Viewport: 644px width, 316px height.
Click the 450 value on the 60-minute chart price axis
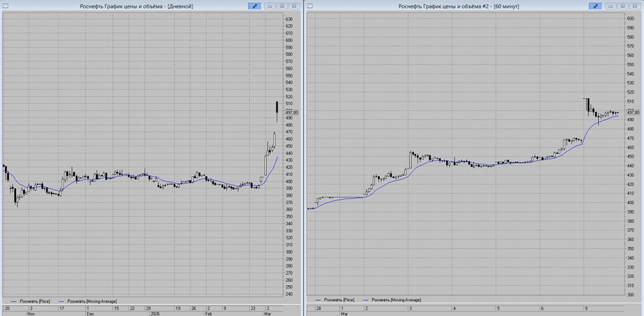630,156
